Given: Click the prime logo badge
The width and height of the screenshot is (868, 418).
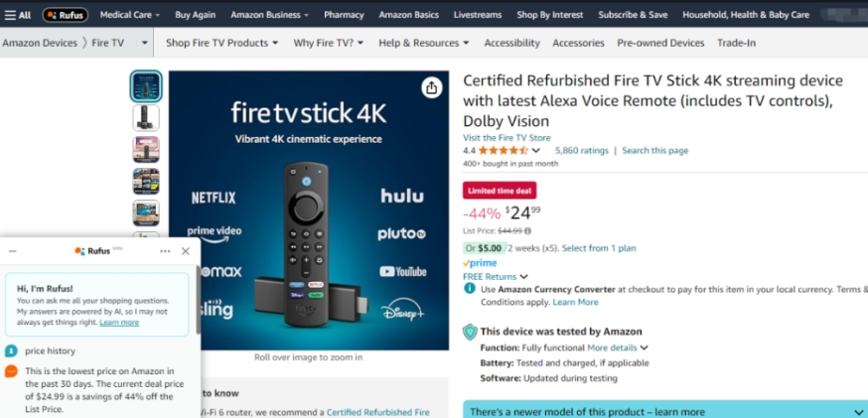Looking at the screenshot, I should click(x=480, y=263).
